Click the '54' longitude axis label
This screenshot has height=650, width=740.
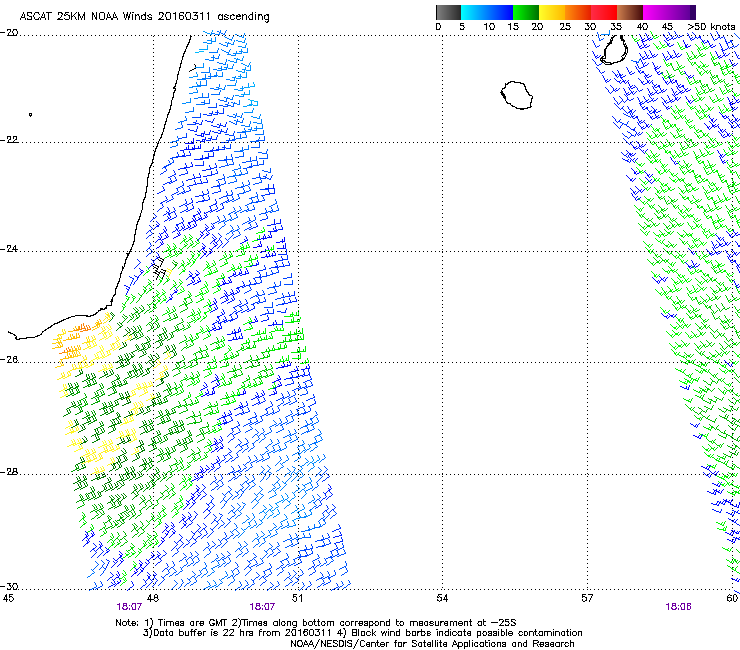click(x=442, y=598)
